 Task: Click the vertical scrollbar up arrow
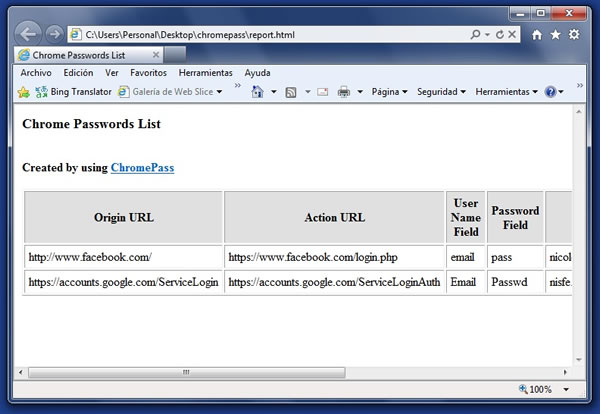coord(579,112)
